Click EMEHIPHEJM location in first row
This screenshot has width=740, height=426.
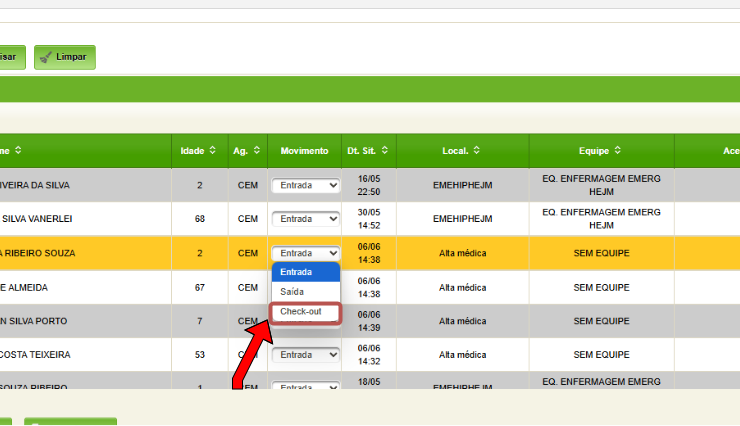tap(462, 185)
